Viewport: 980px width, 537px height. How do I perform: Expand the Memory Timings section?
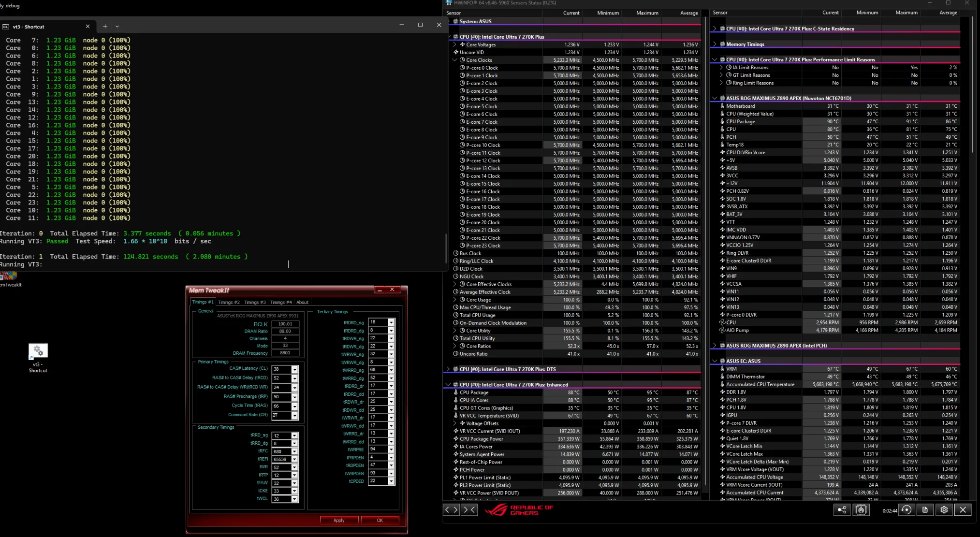pyautogui.click(x=715, y=44)
